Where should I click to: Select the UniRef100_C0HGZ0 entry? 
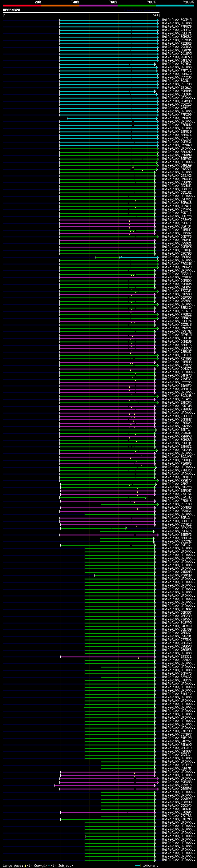click(x=177, y=74)
